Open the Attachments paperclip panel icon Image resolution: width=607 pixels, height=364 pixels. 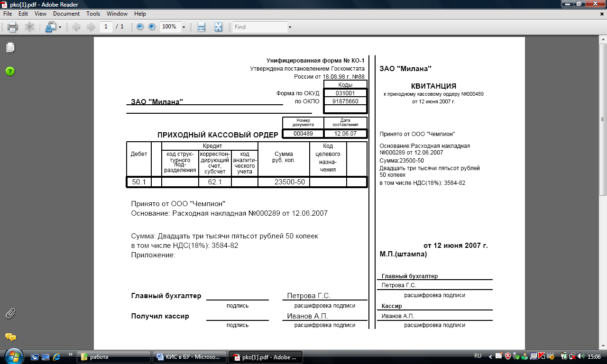click(10, 313)
